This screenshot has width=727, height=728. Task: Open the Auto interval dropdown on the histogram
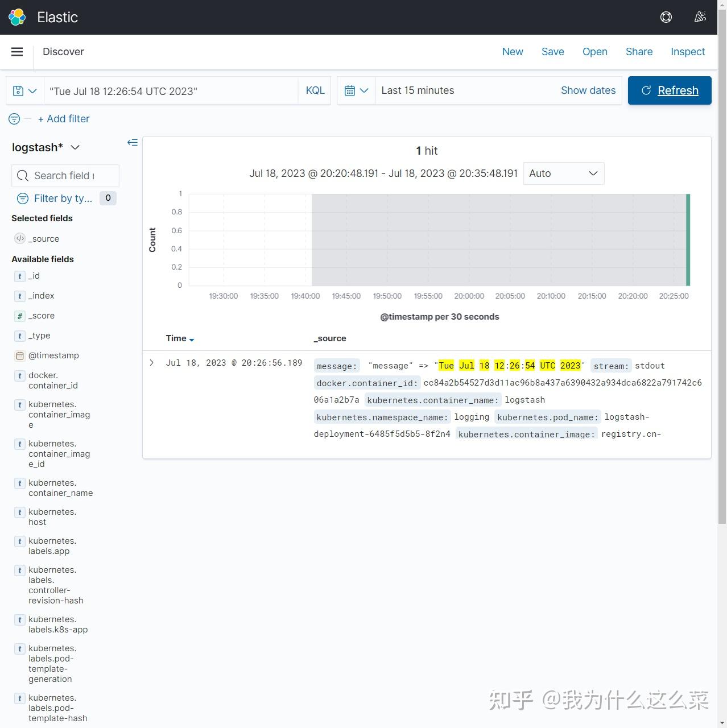point(563,173)
